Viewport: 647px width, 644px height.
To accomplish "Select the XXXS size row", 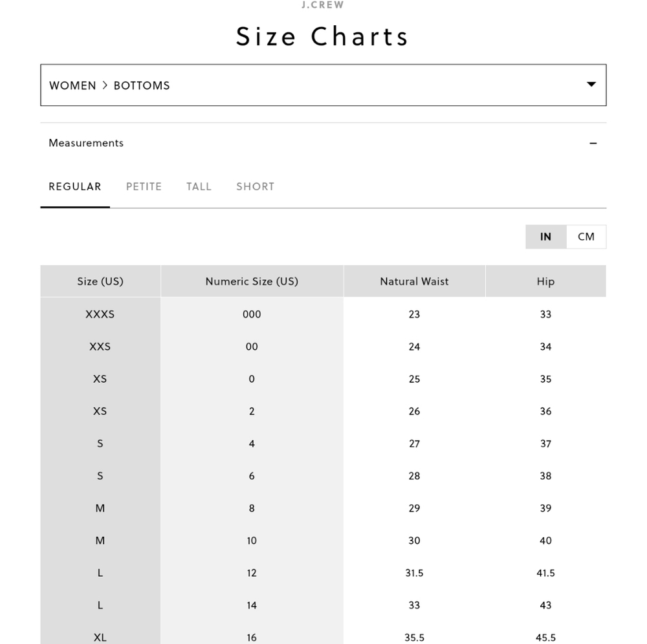I will pyautogui.click(x=323, y=314).
